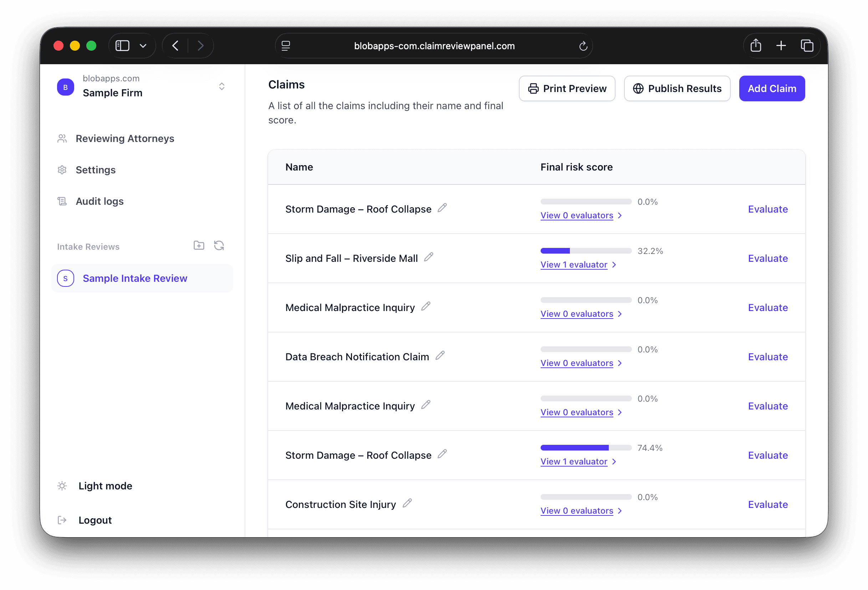Click the Publish Results button

[x=677, y=88]
